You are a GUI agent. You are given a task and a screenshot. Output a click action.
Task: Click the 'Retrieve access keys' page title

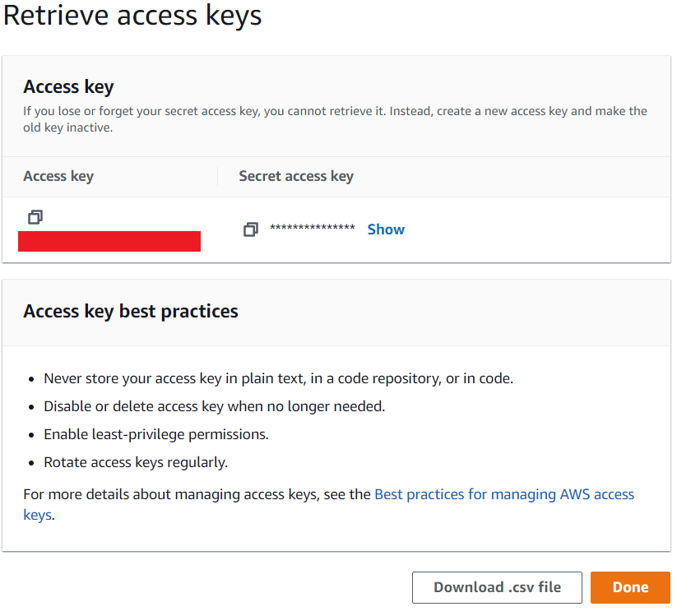coord(132,16)
